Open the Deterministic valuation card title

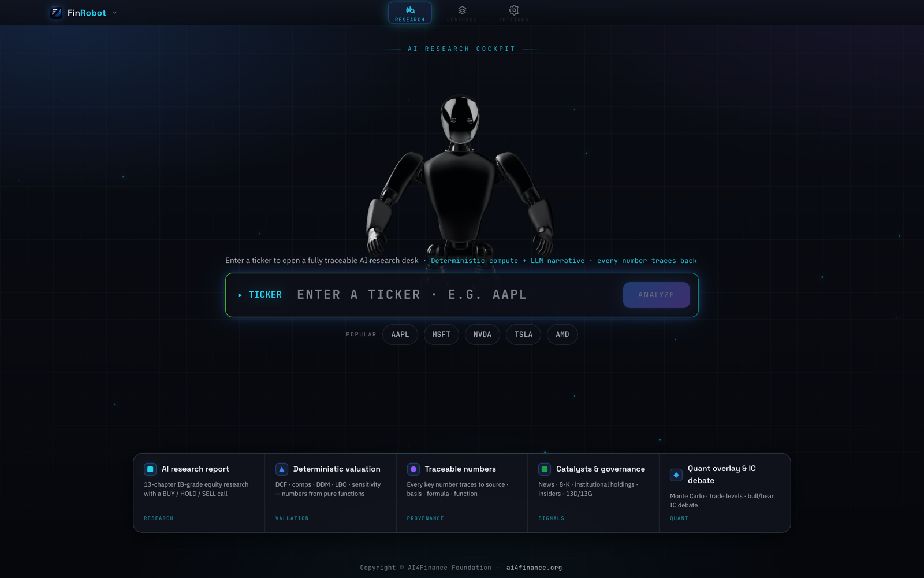(337, 469)
